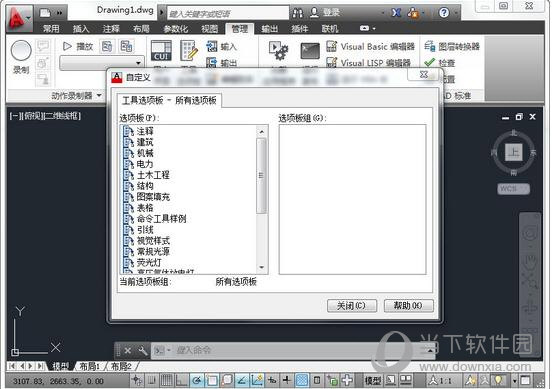This screenshot has width=552, height=389.
Task: Open the [俯视] view controls menu
Action: [32, 116]
